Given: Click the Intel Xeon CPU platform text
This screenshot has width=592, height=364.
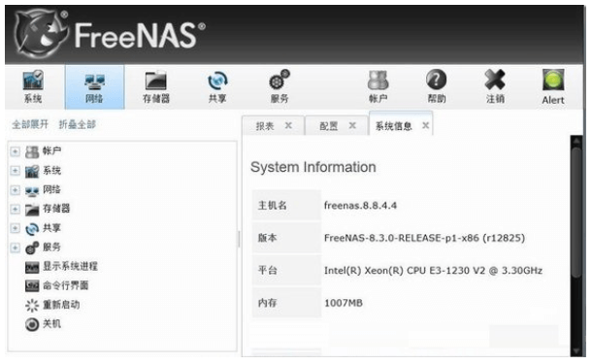Looking at the screenshot, I should 433,271.
